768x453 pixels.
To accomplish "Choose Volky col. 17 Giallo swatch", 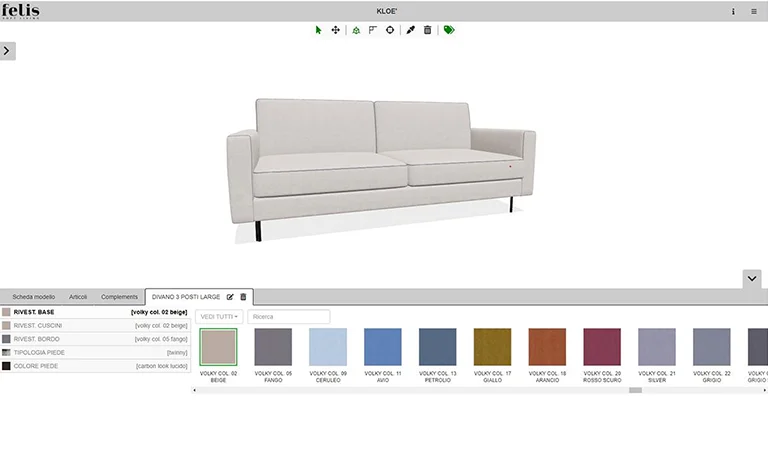I will click(493, 347).
